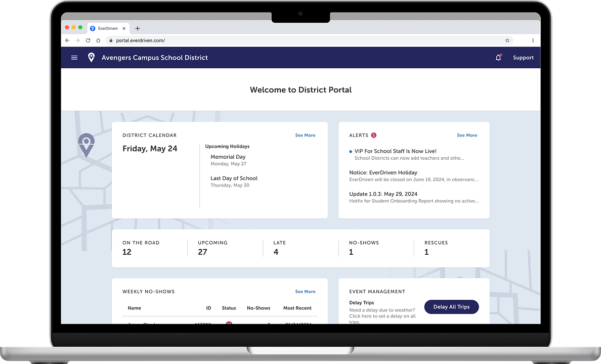This screenshot has height=364, width=601.
Task: Close the EverDriven tab
Action: 124,28
